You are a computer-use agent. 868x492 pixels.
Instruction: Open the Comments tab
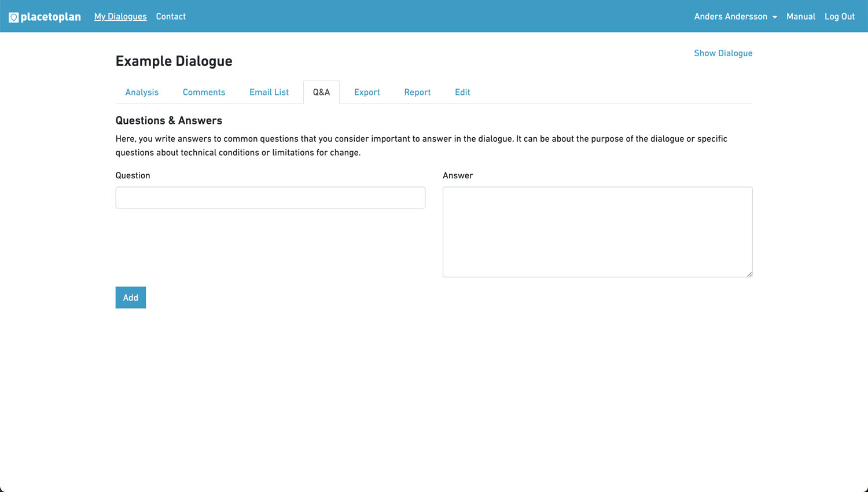[204, 93]
